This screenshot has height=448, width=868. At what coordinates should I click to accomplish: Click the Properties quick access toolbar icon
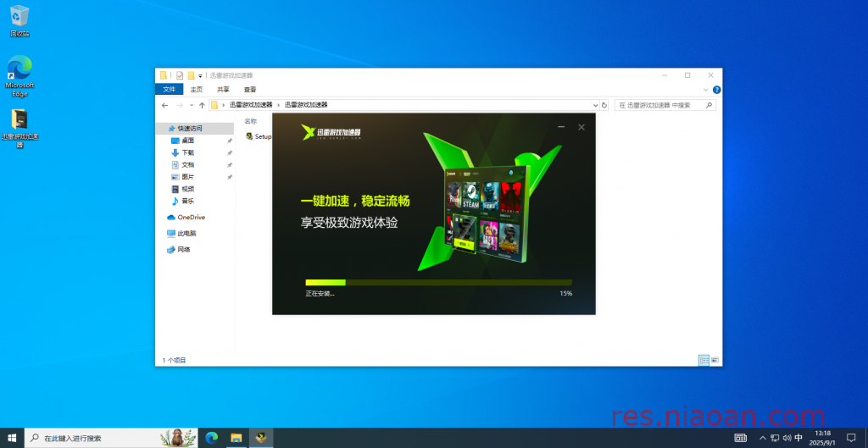point(180,75)
